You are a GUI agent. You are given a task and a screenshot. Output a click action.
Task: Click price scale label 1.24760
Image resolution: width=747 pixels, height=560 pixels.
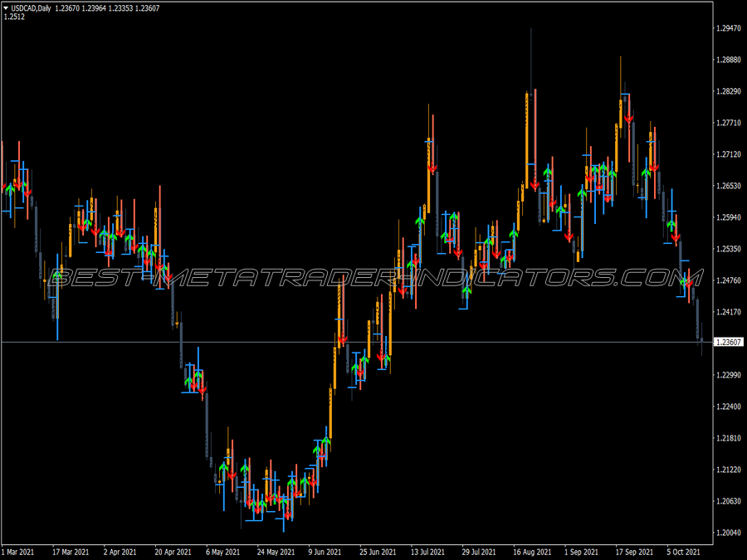(729, 280)
